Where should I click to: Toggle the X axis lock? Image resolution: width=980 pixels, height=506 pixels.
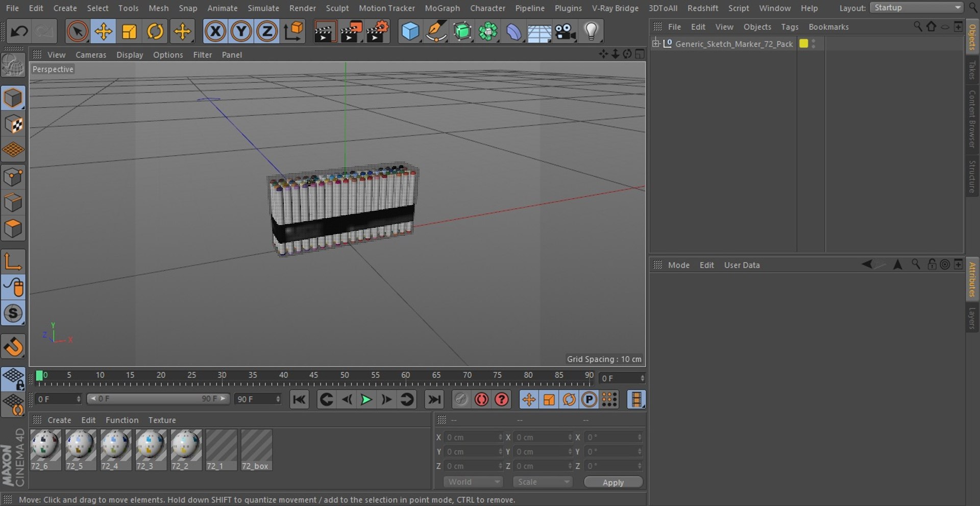(215, 32)
